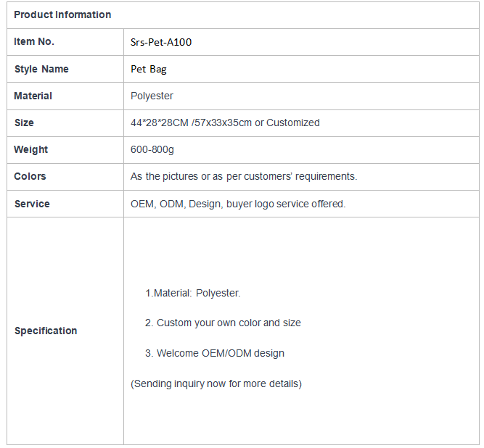Click the 44*28*28CM size text
The image size is (484, 448).
coord(159,123)
